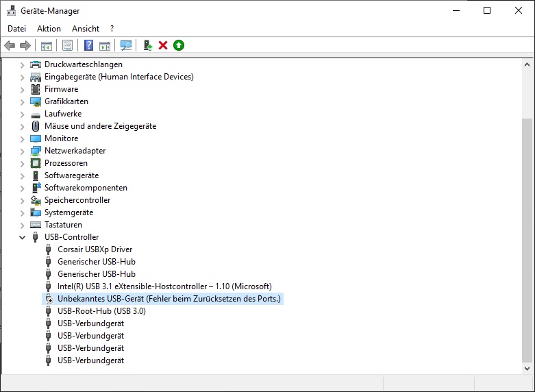Screen dimensions: 535x392
Task: Open the Aktion menu
Action: tap(49, 29)
